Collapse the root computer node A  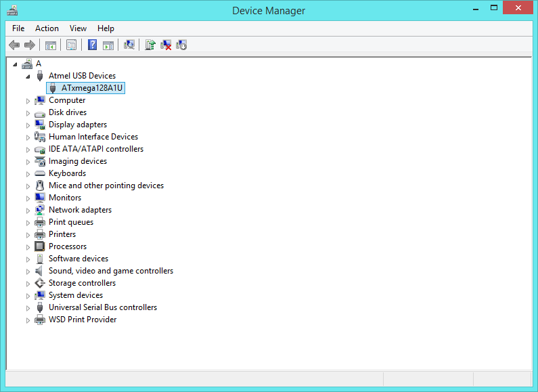click(x=16, y=64)
